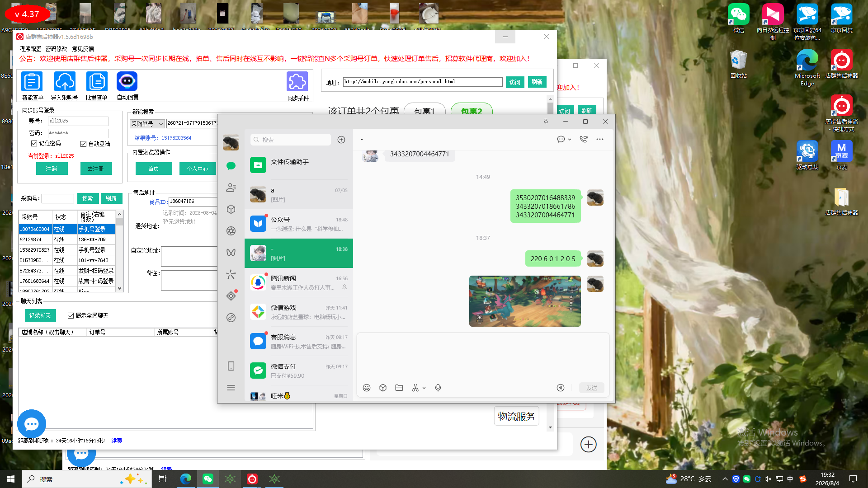The image size is (868, 488).
Task: Open the 腾讯新闻 conversation
Action: 299,282
